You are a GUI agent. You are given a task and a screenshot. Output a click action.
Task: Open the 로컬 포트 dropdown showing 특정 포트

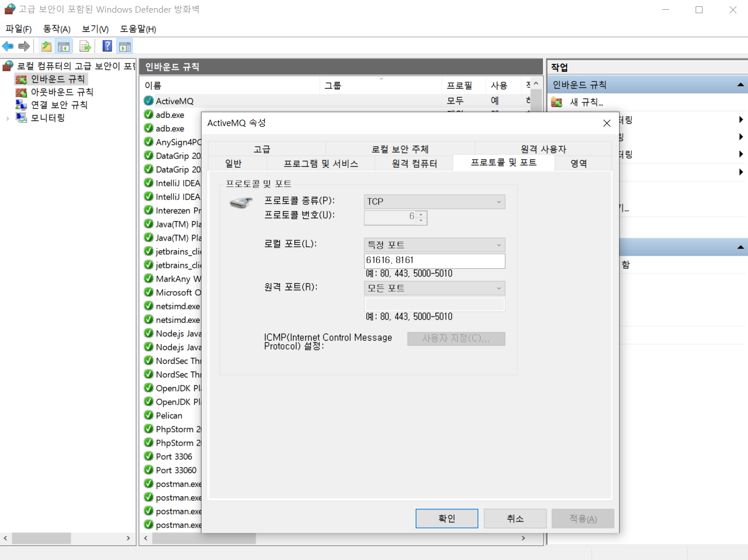pos(435,245)
